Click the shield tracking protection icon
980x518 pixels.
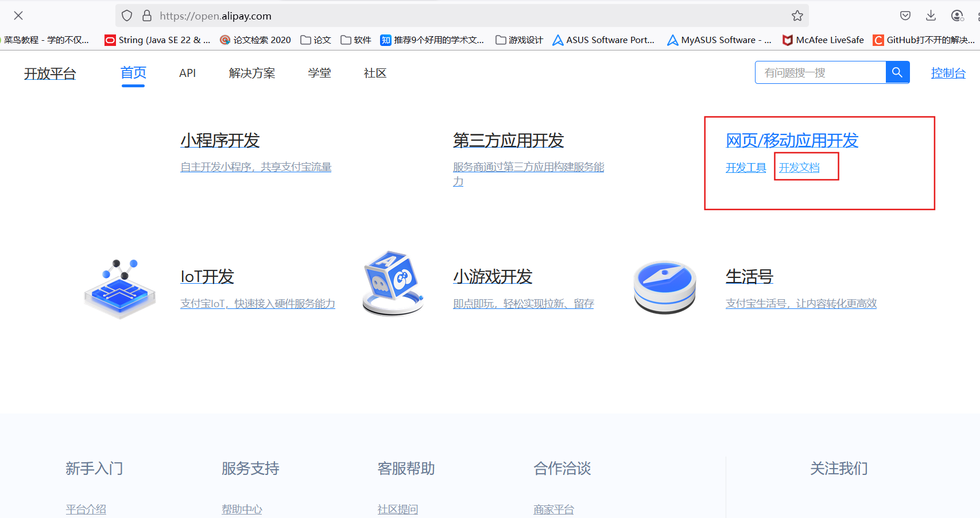127,16
